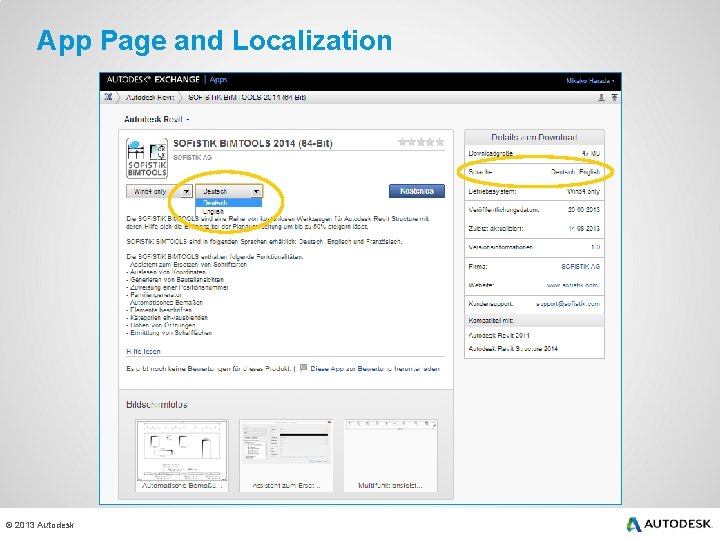Click the AUTODESK EXCHANGE header logo
The height and width of the screenshot is (540, 720).
(153, 79)
